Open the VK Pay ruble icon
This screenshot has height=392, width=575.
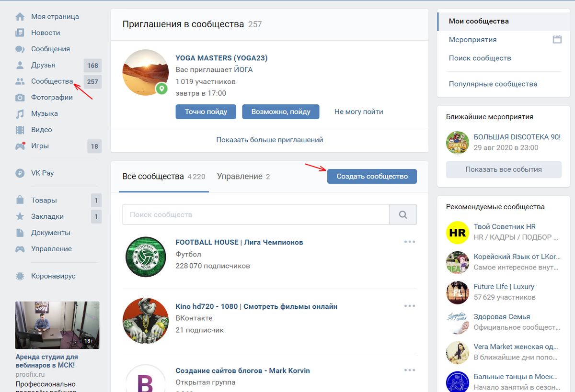[x=20, y=173]
